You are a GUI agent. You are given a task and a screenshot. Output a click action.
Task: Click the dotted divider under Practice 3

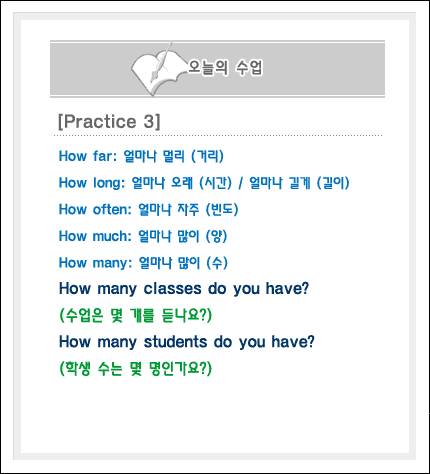218,136
